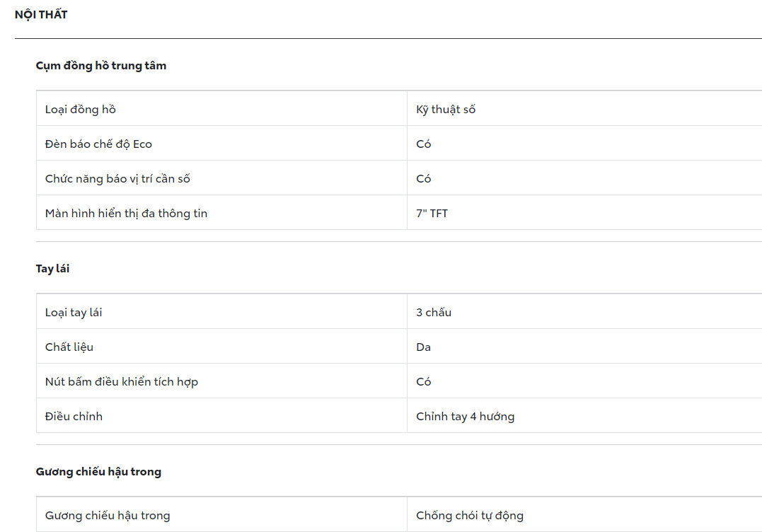
Task: Click Chức năng báo vị trí cần số
Action: (x=117, y=179)
